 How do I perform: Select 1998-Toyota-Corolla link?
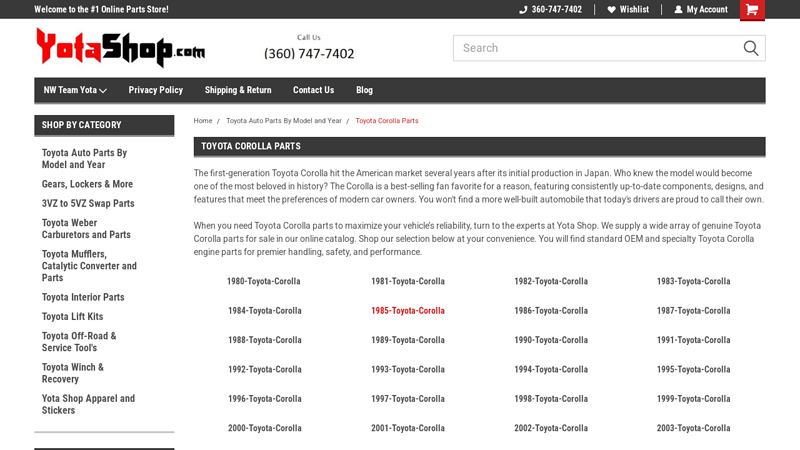pos(551,399)
